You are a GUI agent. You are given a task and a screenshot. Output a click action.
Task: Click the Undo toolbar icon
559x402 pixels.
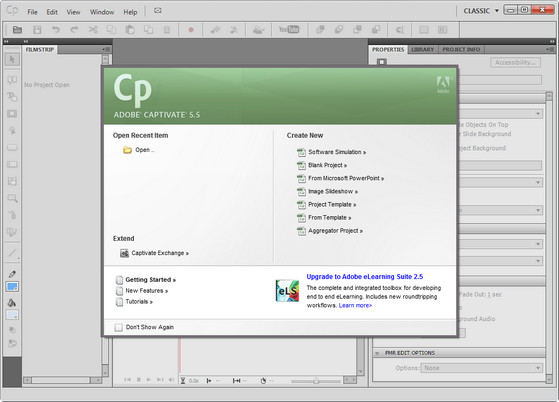click(56, 30)
